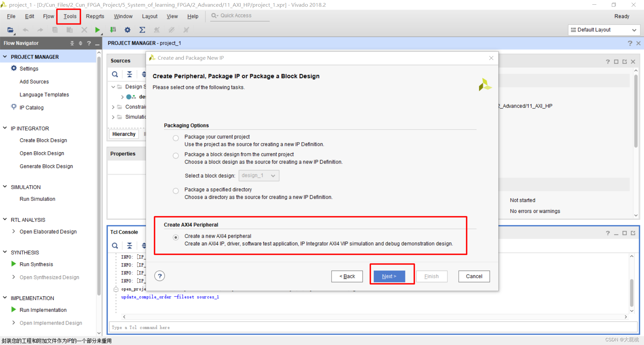The height and width of the screenshot is (345, 644).
Task: Open Project Manager help question mark
Action: 630,43
